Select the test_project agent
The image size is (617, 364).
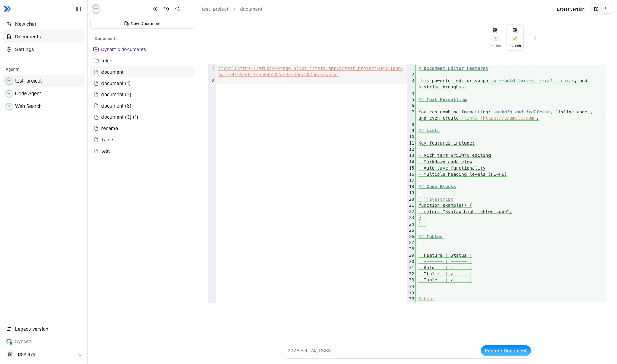coord(44,81)
